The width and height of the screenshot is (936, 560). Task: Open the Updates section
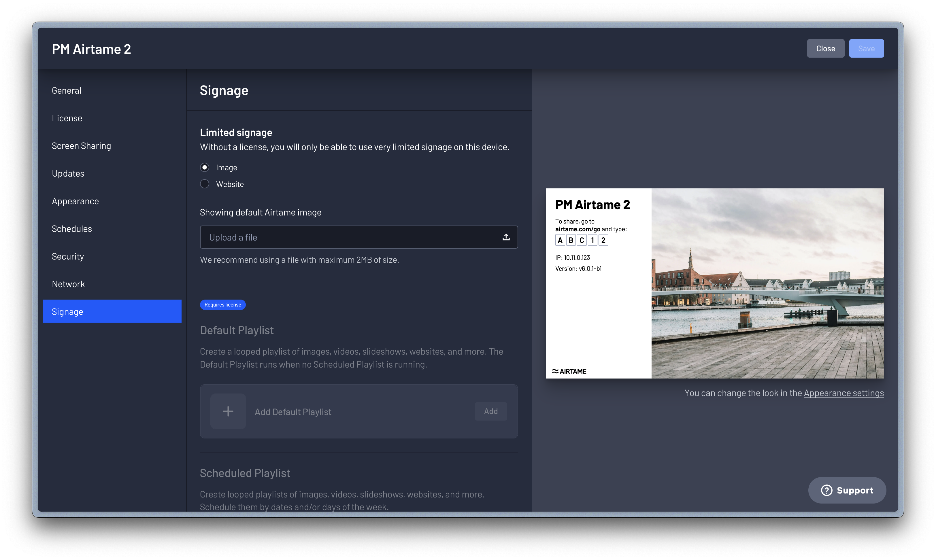(112, 174)
